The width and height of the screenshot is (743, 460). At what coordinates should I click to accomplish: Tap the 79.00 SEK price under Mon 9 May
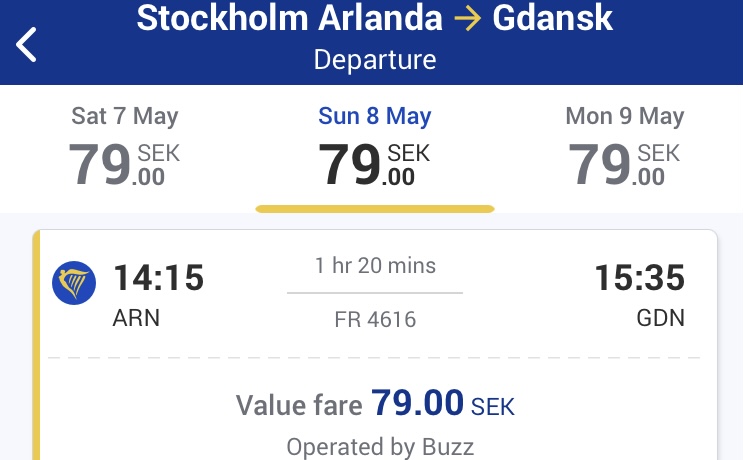tap(624, 164)
